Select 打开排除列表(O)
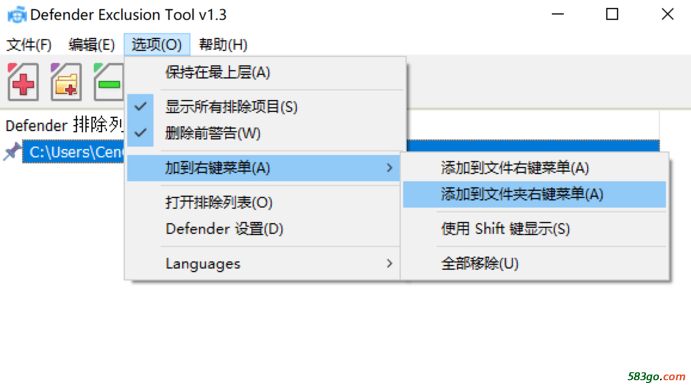This screenshot has width=691, height=392. (264, 202)
